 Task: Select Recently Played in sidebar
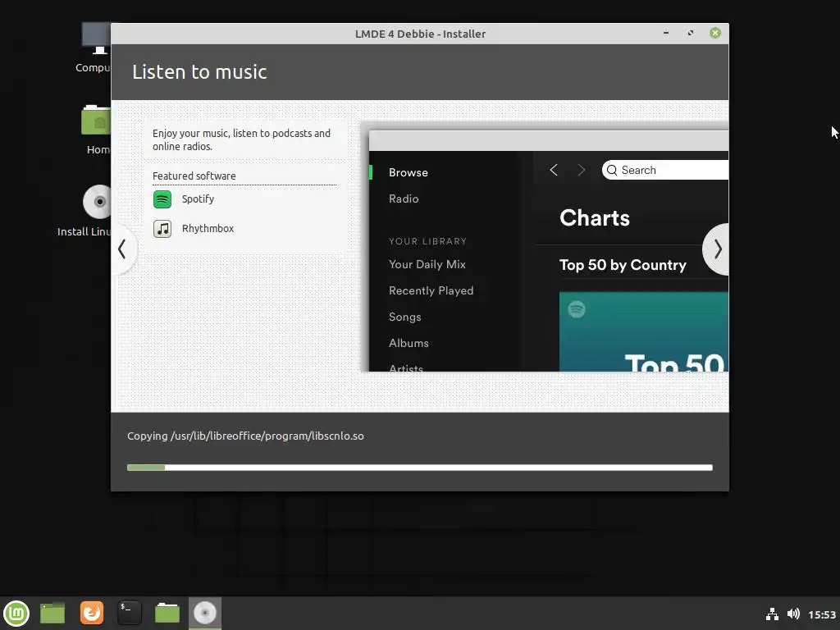(x=431, y=290)
